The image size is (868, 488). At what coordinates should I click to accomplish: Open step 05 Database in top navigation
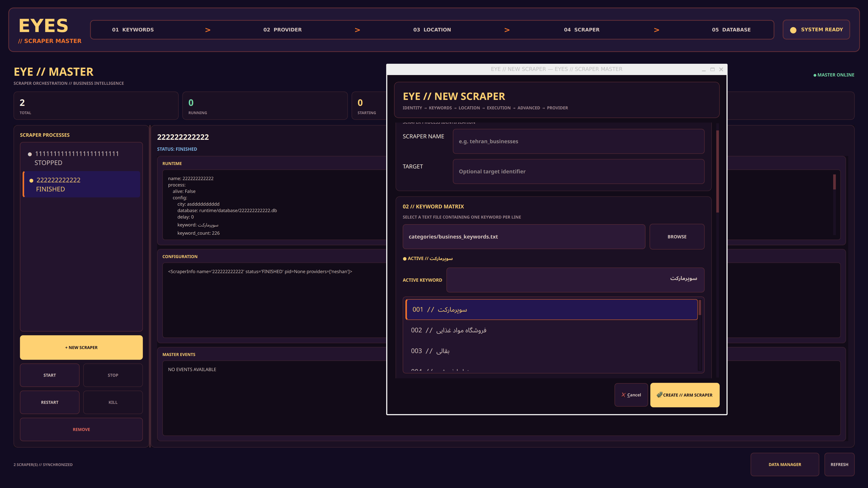(731, 30)
